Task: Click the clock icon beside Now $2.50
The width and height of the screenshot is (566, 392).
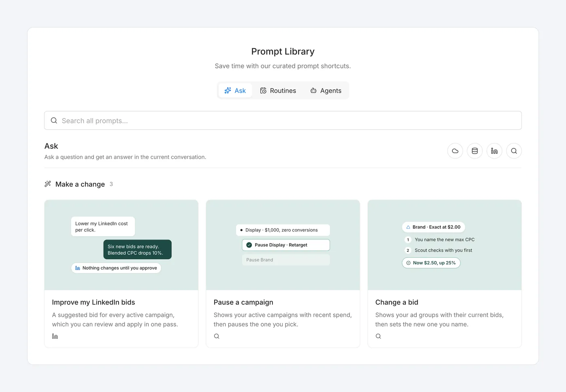Action: tap(408, 263)
